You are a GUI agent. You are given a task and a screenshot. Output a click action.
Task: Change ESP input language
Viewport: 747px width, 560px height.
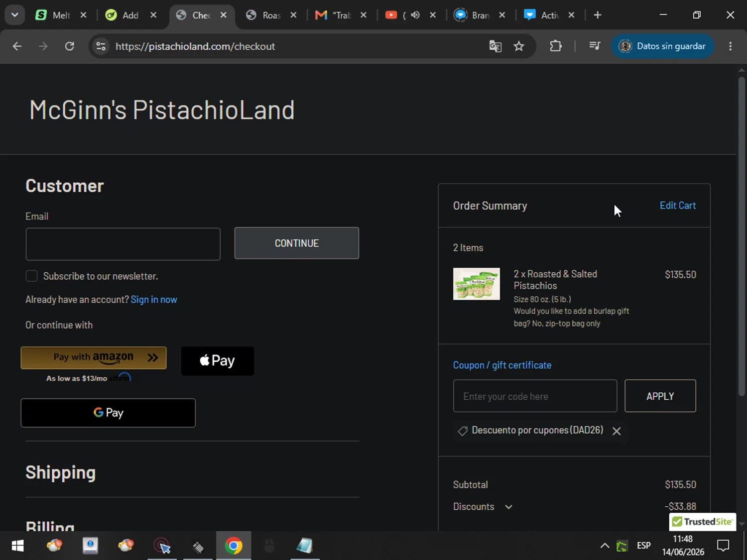pos(644,546)
